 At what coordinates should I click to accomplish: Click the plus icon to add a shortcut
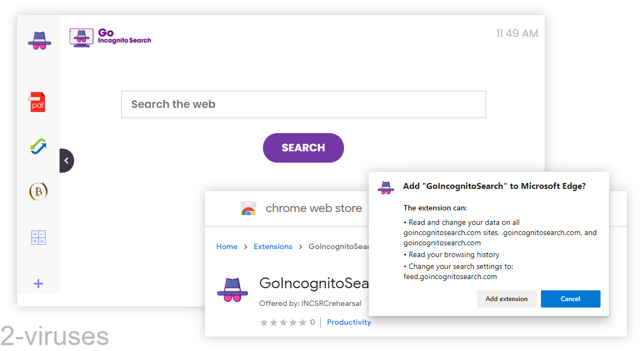38,283
